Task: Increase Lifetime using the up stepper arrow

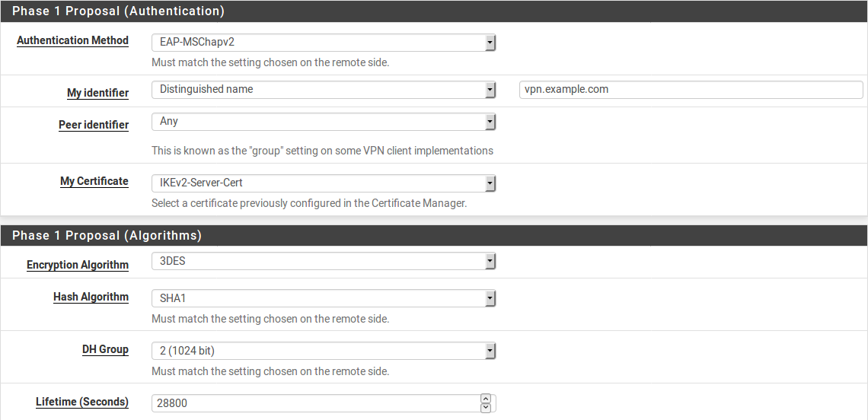Action: tap(486, 399)
